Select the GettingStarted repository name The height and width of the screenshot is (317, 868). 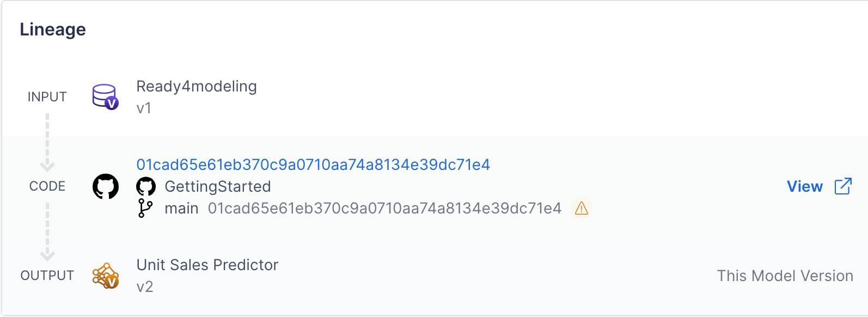tap(218, 186)
